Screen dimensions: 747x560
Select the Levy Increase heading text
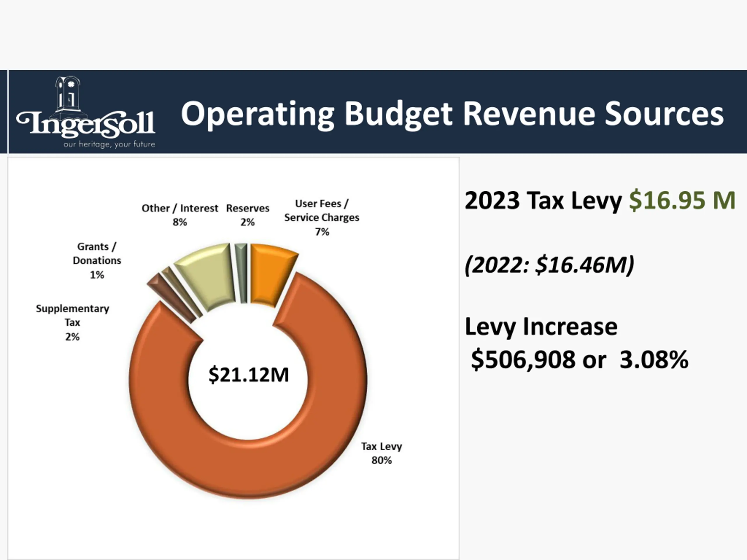pos(541,326)
